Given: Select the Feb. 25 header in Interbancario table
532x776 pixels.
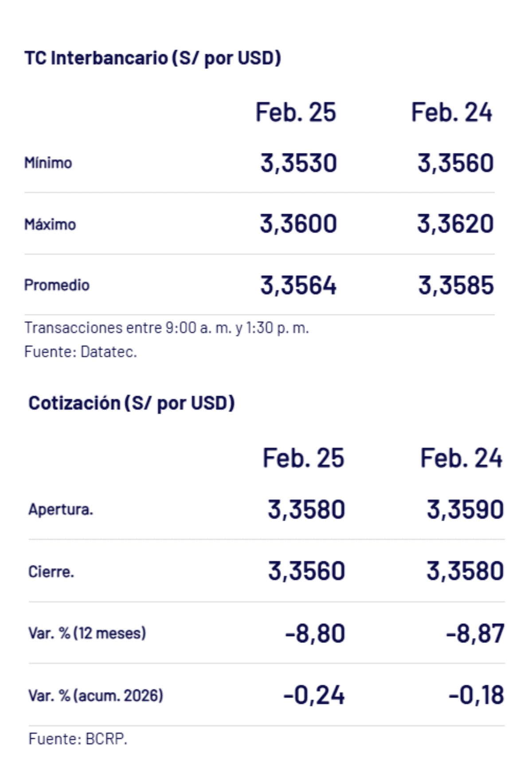Looking at the screenshot, I should [x=296, y=112].
